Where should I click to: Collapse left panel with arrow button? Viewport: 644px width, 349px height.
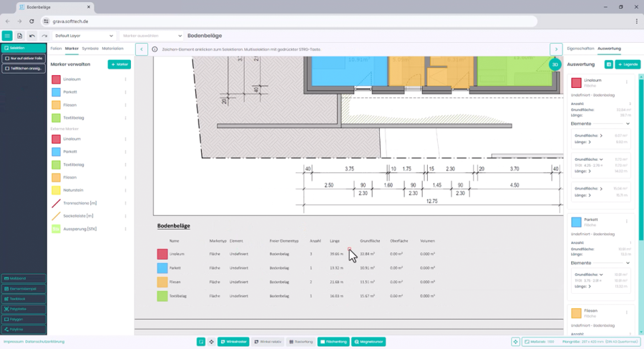[x=142, y=49]
